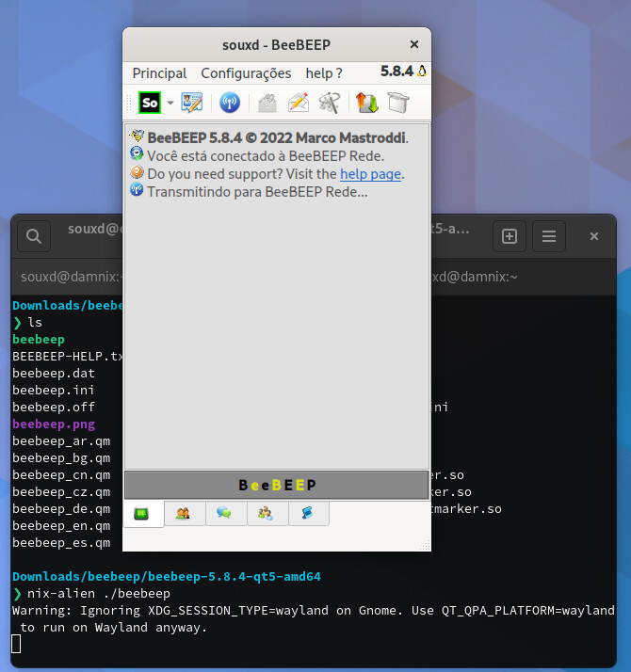Viewport: 631px width, 672px height.
Task: Click the edit profile icon
Action: 192,103
